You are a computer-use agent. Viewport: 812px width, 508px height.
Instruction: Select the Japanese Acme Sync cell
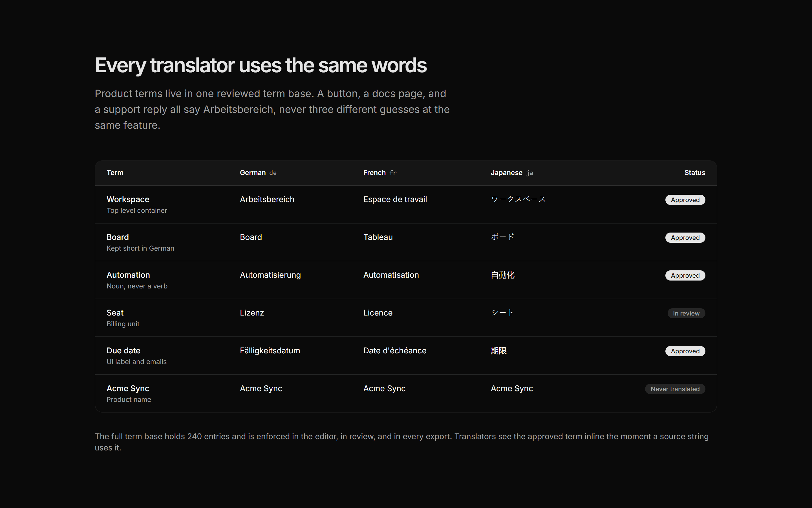(x=512, y=388)
